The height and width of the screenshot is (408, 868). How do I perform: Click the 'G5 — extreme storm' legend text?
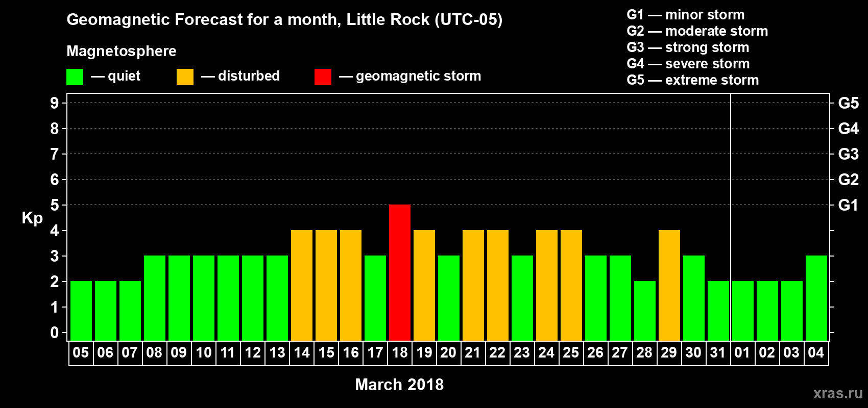pos(693,80)
